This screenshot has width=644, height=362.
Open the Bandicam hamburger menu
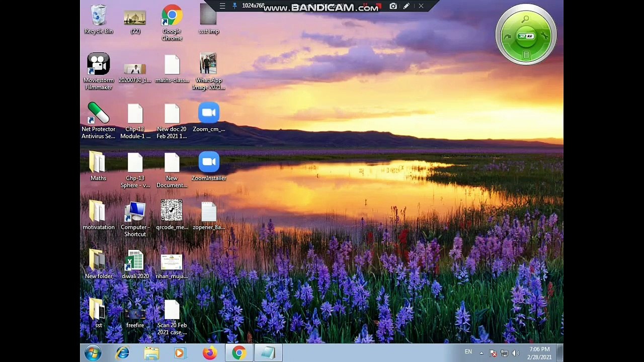pyautogui.click(x=222, y=6)
